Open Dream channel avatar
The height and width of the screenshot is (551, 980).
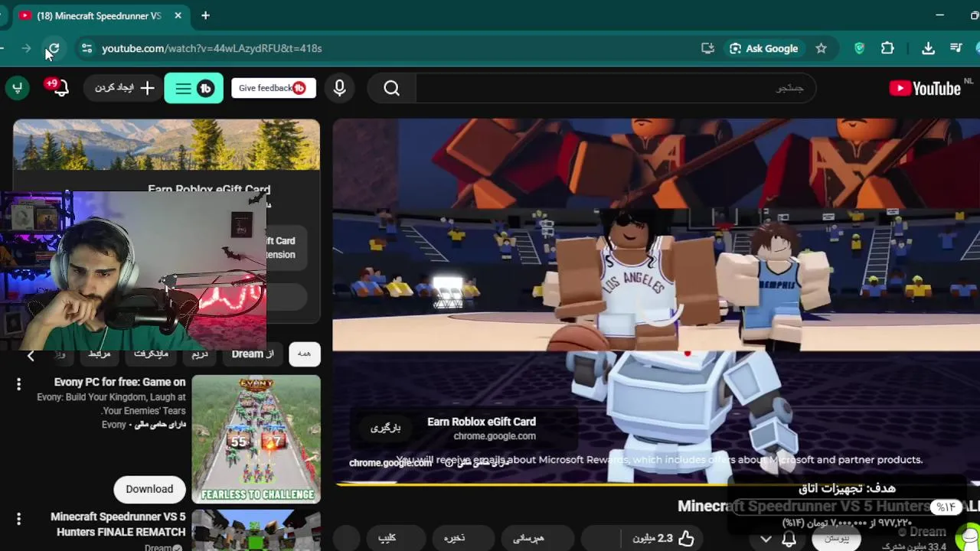pos(969,537)
